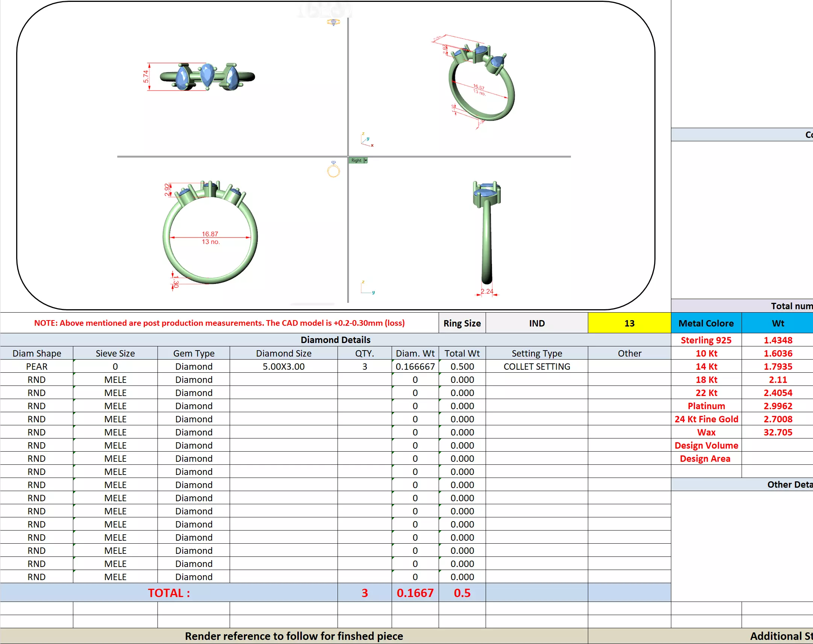Select the IND ring size standard cell
Image resolution: width=813 pixels, height=644 pixels.
point(536,323)
